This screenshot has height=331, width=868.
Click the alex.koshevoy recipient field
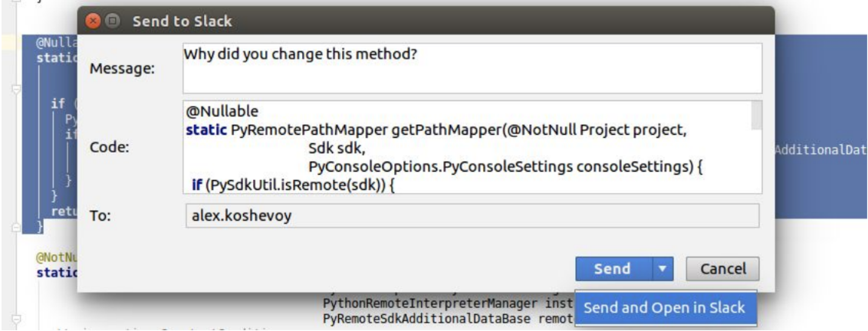coord(472,216)
